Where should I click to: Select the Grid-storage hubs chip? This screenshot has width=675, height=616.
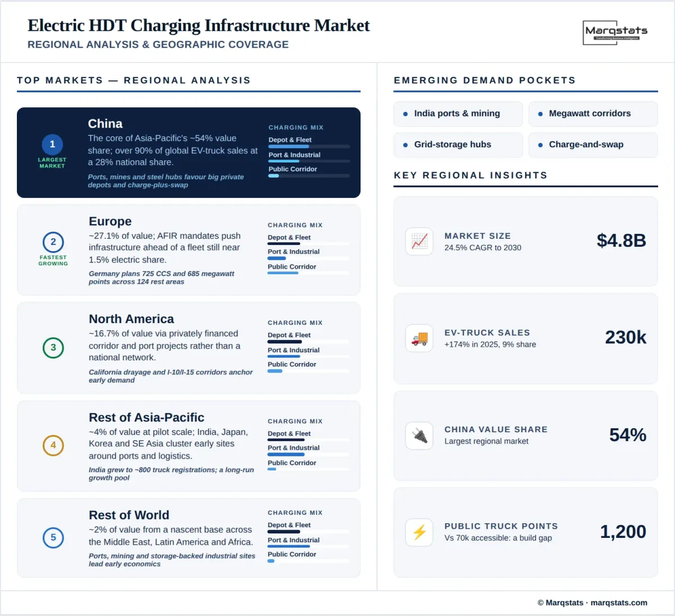click(x=458, y=144)
